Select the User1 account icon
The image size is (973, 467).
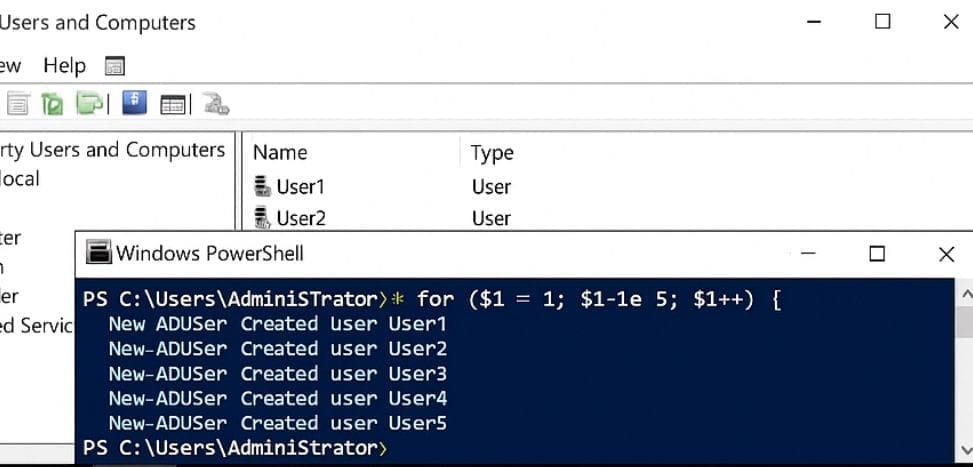coord(263,186)
